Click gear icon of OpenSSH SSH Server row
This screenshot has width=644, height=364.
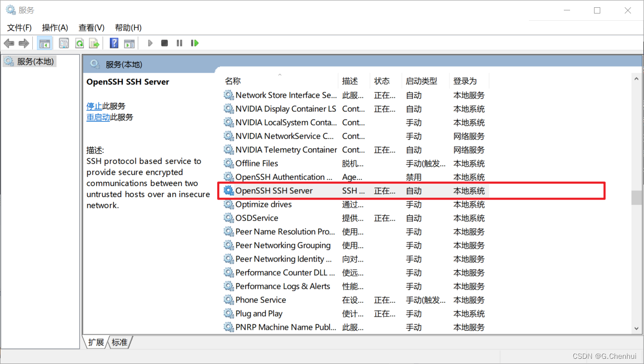coord(229,191)
